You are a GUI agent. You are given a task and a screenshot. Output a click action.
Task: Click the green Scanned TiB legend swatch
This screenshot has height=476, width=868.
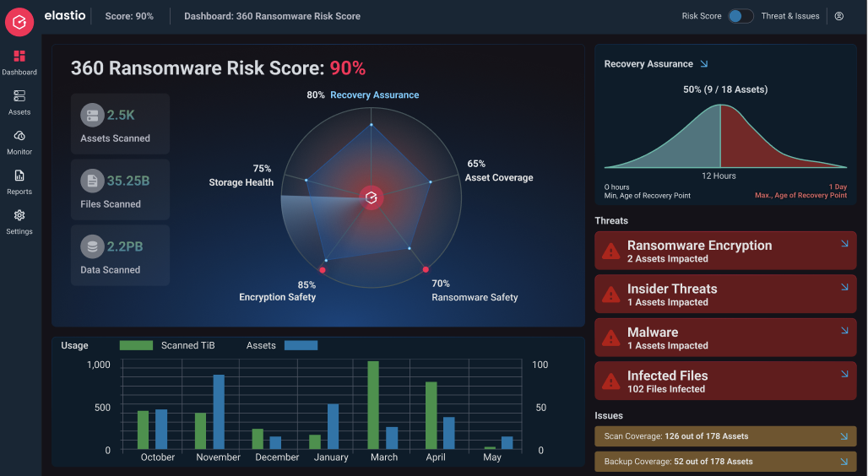point(136,345)
